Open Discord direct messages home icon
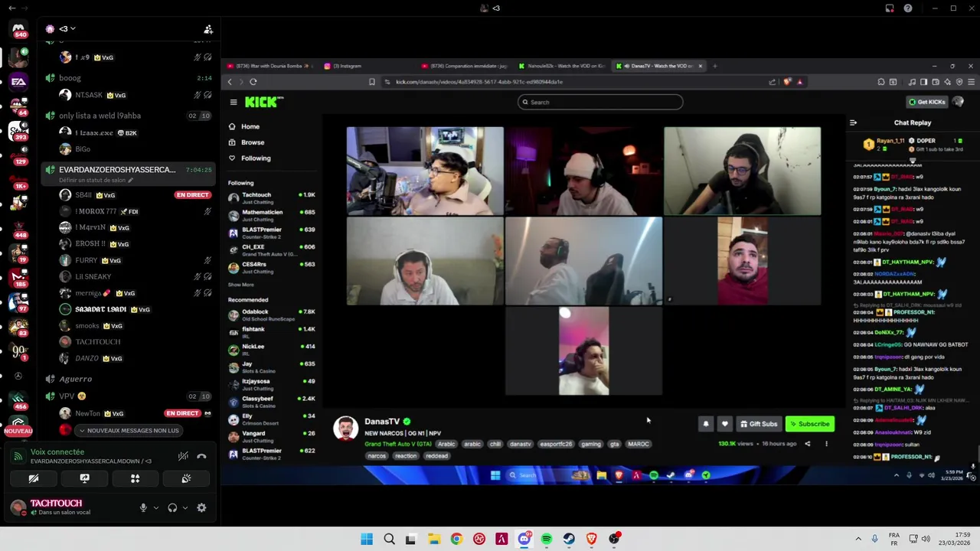980x551 pixels. click(18, 29)
